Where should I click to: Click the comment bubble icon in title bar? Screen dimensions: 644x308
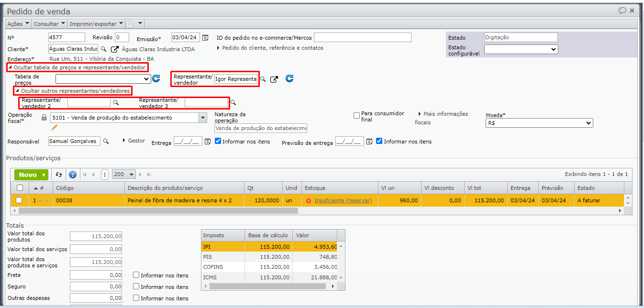pyautogui.click(x=622, y=11)
